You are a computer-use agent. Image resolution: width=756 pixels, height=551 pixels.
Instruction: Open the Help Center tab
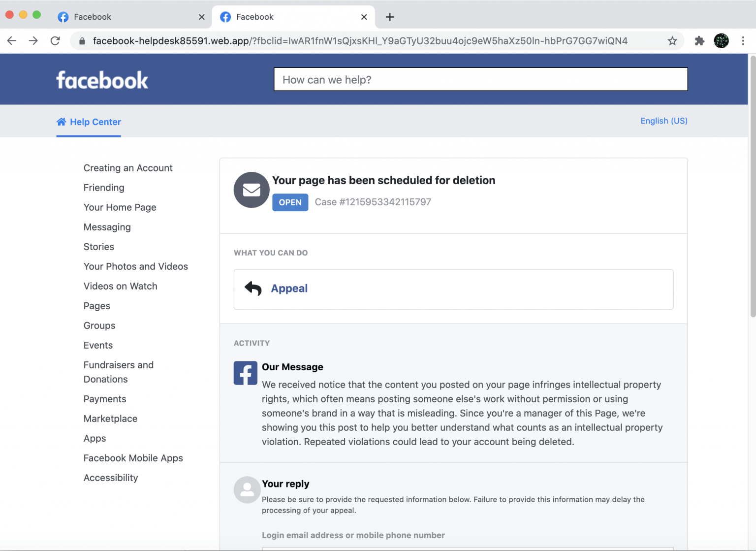[x=89, y=122]
